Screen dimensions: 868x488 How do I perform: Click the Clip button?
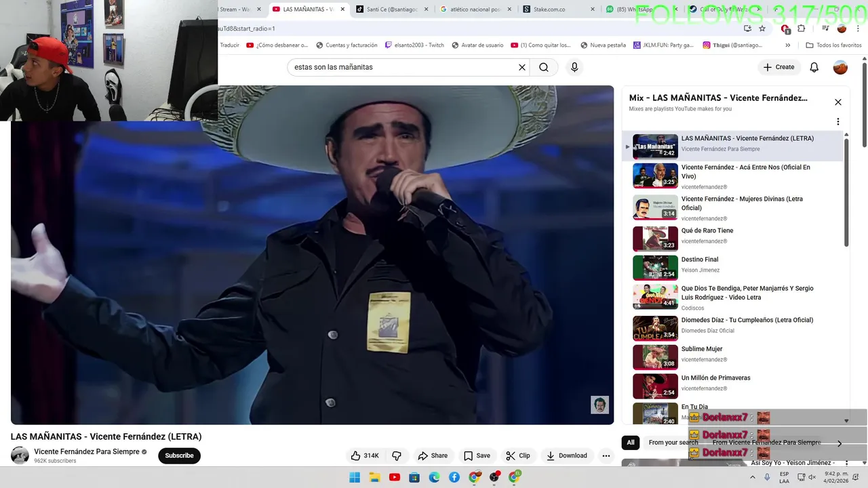(x=518, y=455)
